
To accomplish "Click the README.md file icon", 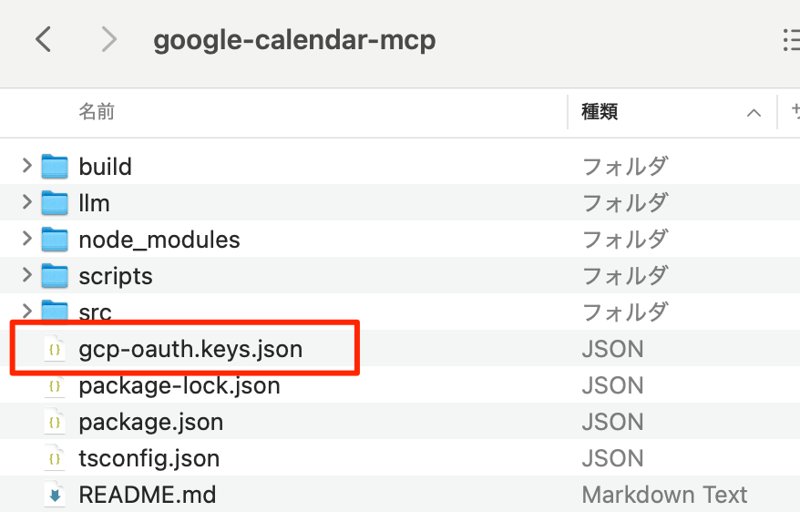I will pyautogui.click(x=55, y=496).
